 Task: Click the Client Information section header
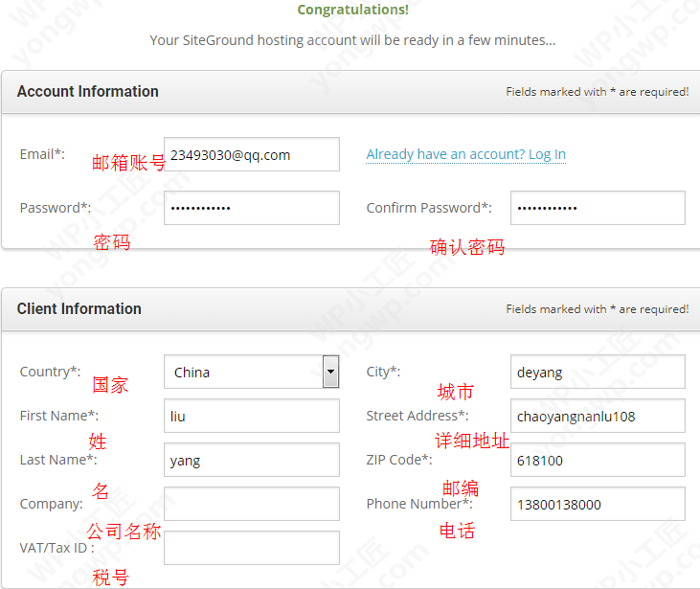[x=79, y=309]
